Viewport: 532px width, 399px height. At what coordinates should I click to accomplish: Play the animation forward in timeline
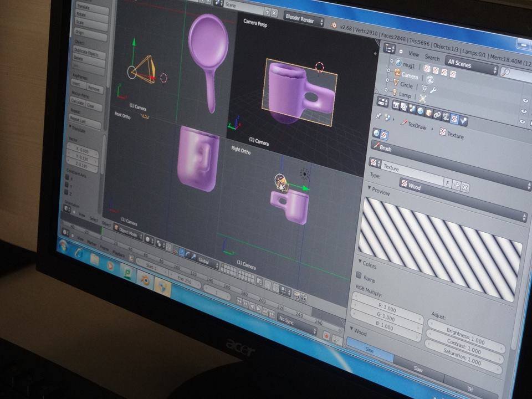pos(259,309)
